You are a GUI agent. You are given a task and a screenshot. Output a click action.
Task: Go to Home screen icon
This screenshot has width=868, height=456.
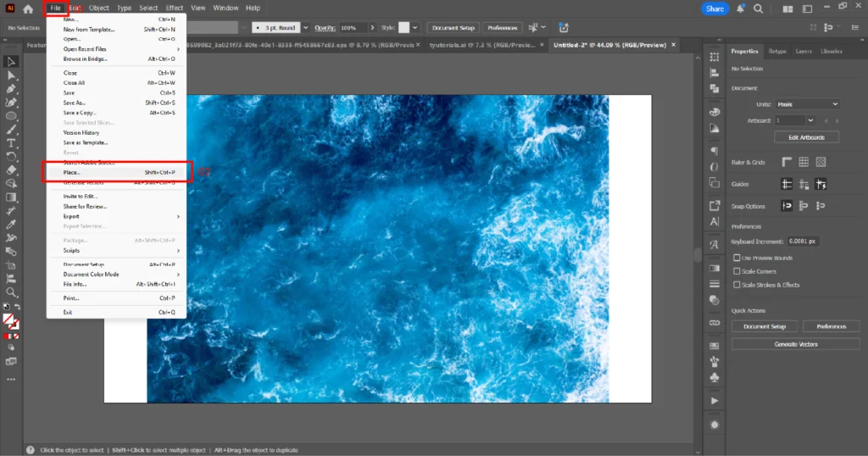(x=28, y=8)
